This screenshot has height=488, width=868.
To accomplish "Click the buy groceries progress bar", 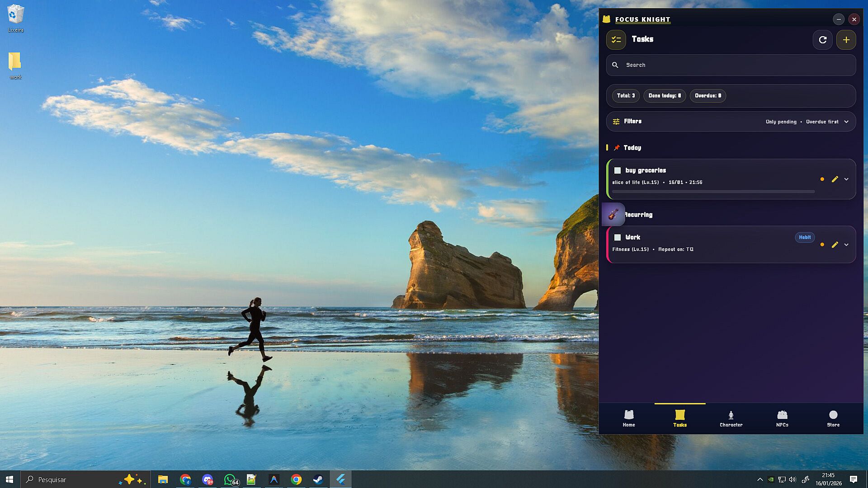I will tap(713, 192).
